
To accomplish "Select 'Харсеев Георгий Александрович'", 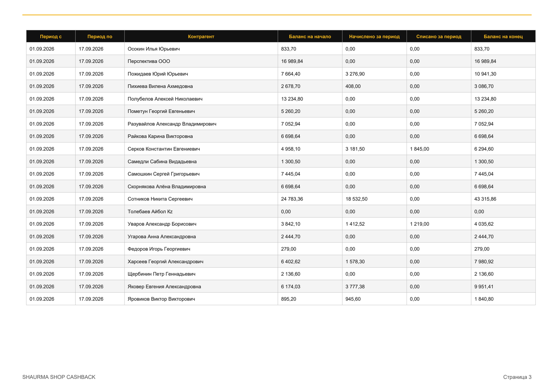I will [165, 262].
